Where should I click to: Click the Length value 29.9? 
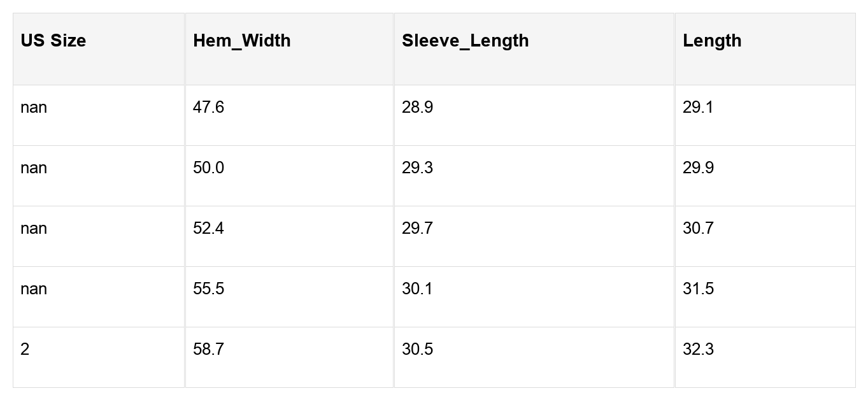pos(698,168)
